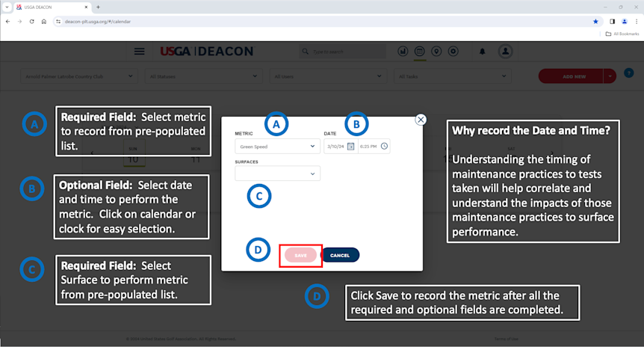
Task: Go forward in browser history
Action: pos(19,22)
